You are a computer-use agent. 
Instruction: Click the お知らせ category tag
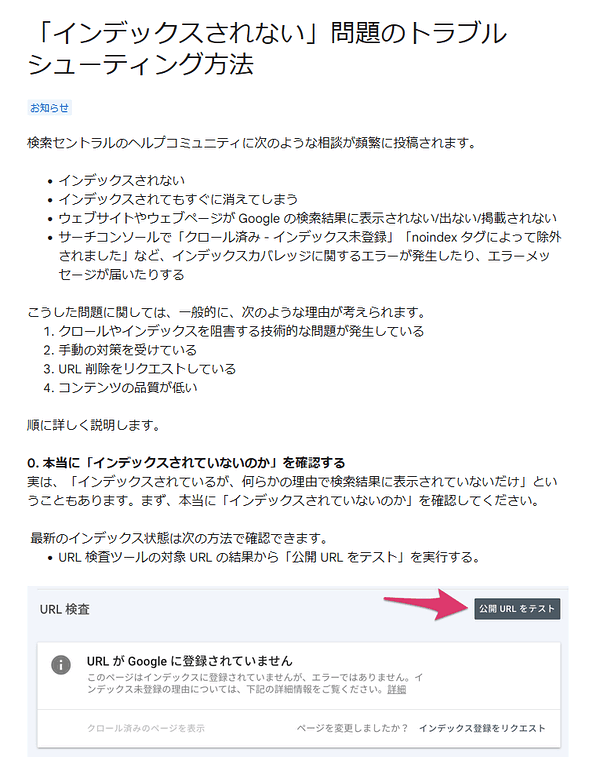[50, 108]
